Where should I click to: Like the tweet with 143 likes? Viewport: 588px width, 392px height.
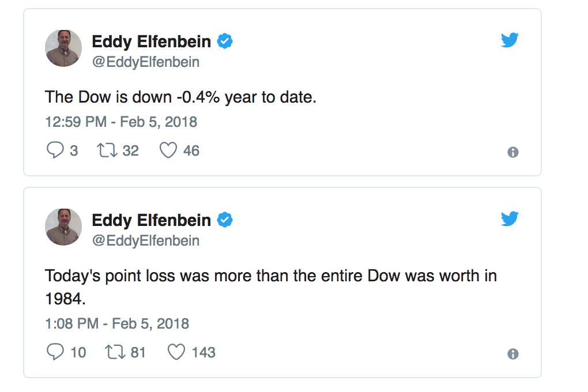tap(176, 352)
